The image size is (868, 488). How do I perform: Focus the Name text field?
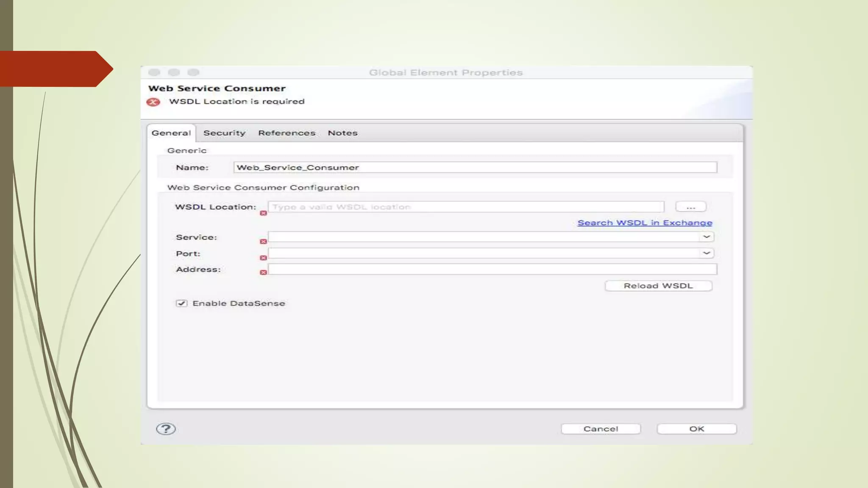[x=475, y=167]
